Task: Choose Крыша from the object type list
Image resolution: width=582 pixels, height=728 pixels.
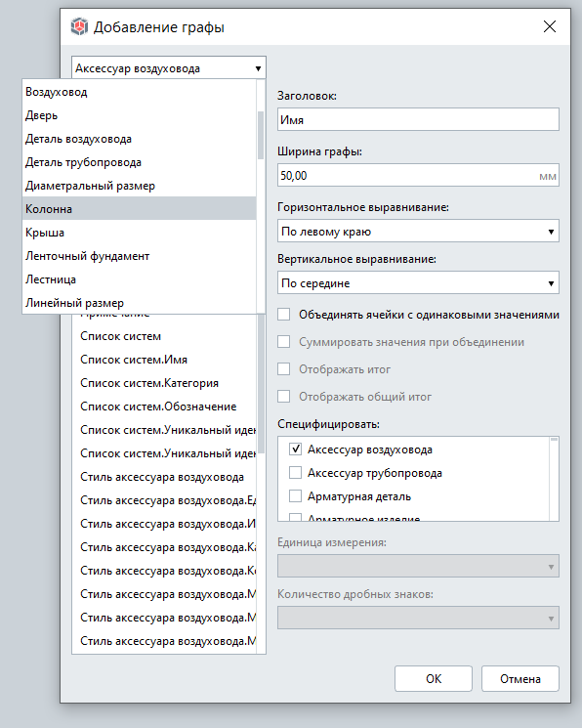Action: 140,233
